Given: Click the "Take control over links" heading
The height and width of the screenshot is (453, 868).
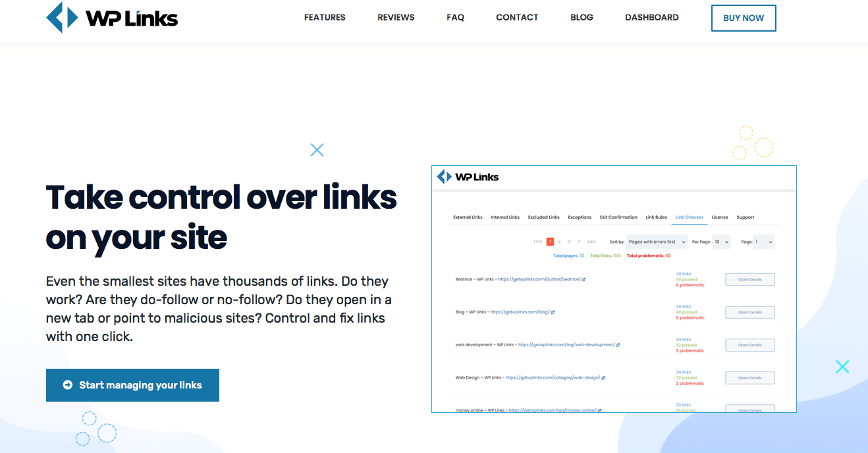Looking at the screenshot, I should coord(221,217).
